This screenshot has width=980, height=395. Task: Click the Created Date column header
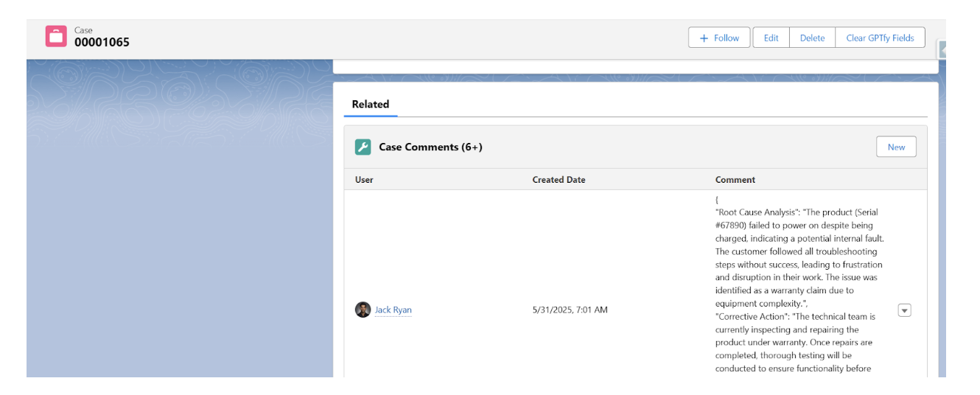[x=559, y=179]
